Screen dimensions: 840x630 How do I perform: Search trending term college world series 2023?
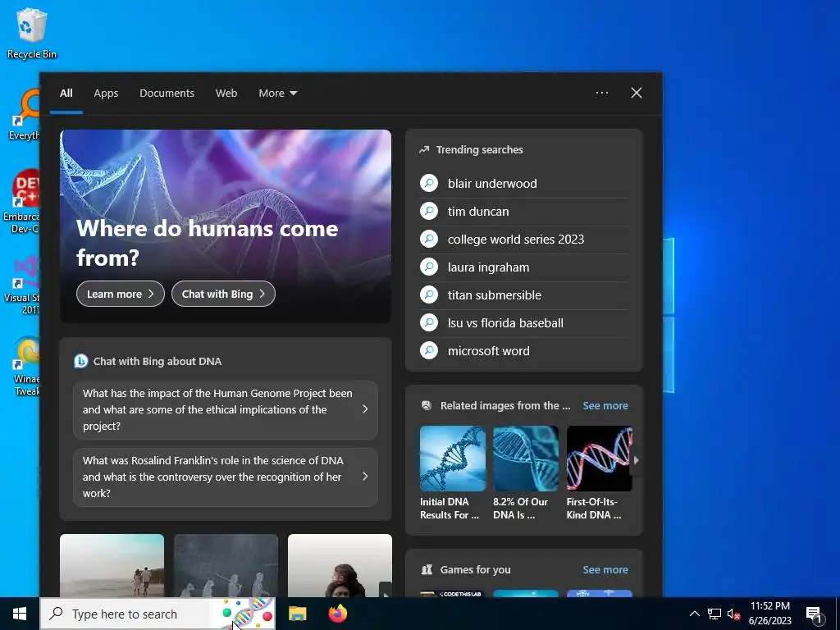pyautogui.click(x=516, y=239)
